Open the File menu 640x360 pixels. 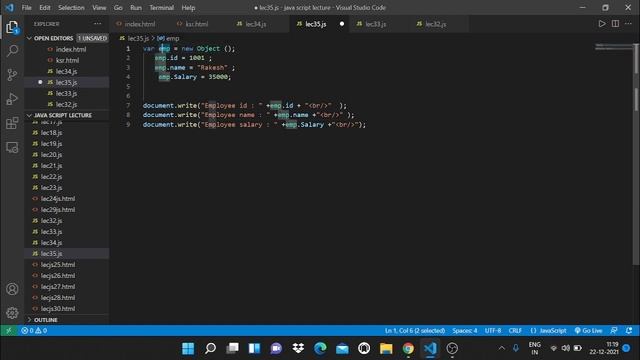(x=27, y=7)
